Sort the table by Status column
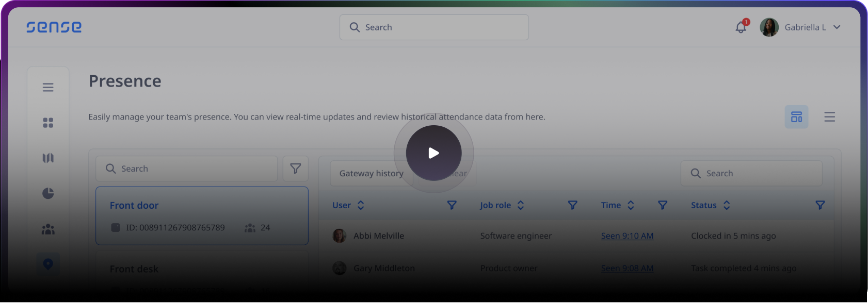868x303 pixels. [727, 205]
